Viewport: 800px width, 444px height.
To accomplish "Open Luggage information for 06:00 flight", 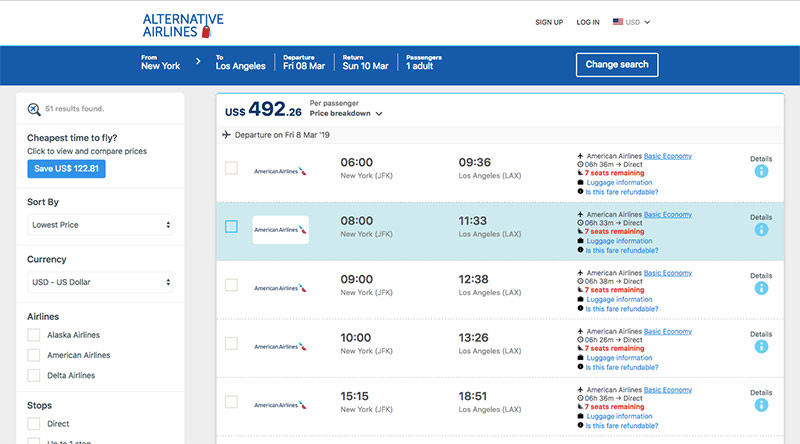I will tap(619, 183).
